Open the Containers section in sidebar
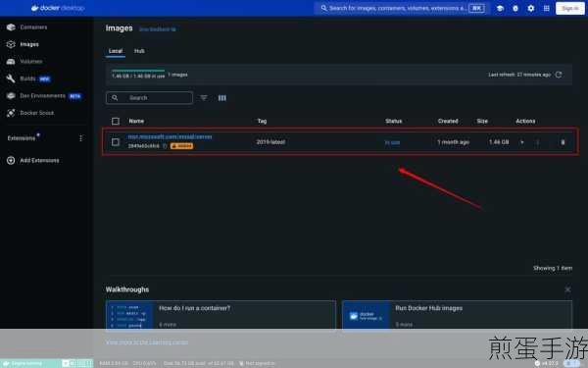The image size is (588, 368). click(x=27, y=27)
